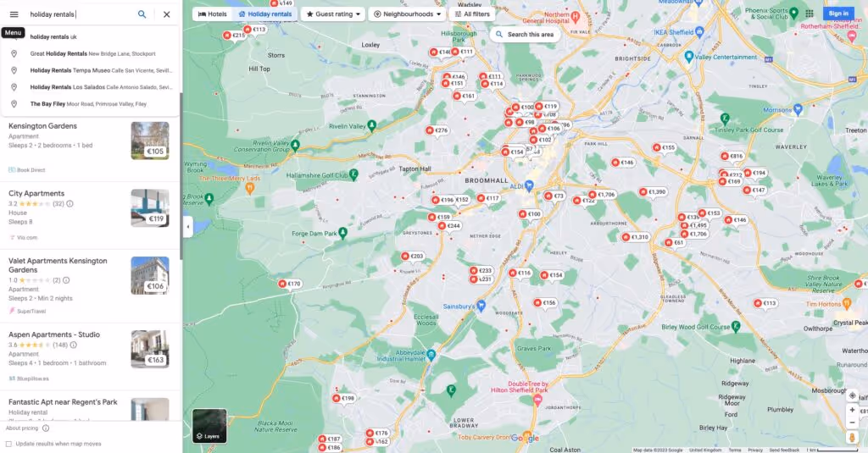
Task: Zoom in with the plus button
Action: [x=852, y=410]
